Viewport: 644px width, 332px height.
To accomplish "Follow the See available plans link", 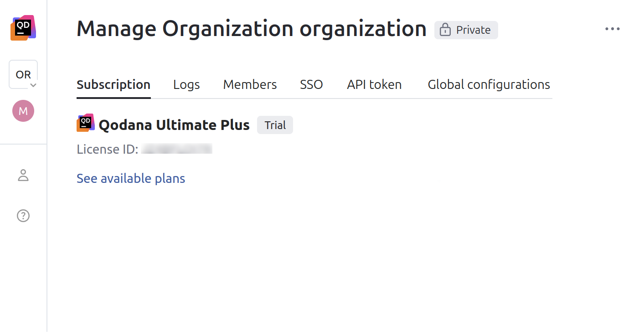I will (x=131, y=178).
